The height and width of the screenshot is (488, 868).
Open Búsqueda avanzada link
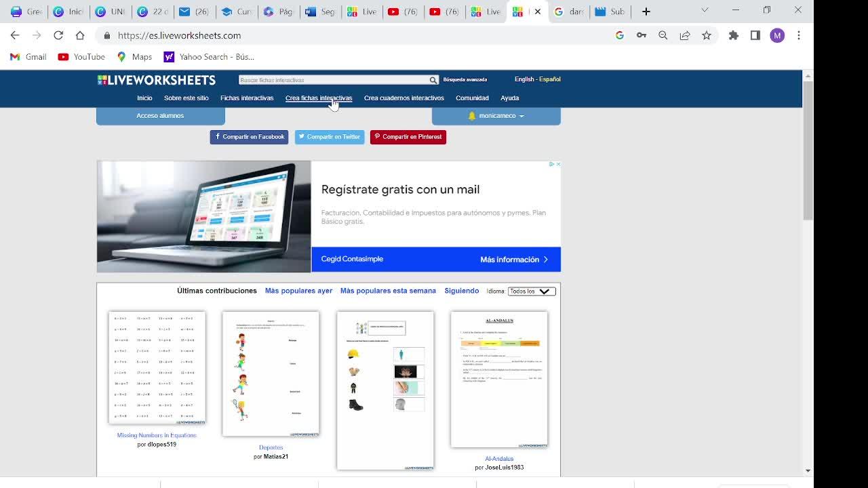point(465,80)
